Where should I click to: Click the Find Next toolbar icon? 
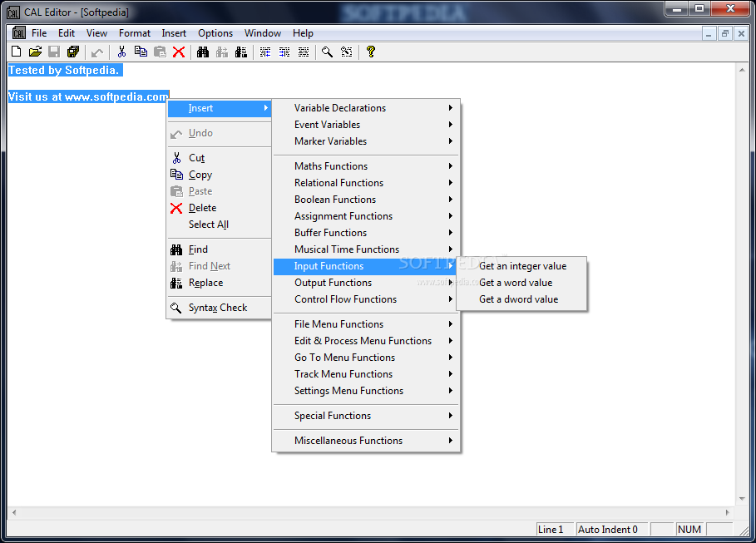tap(222, 52)
